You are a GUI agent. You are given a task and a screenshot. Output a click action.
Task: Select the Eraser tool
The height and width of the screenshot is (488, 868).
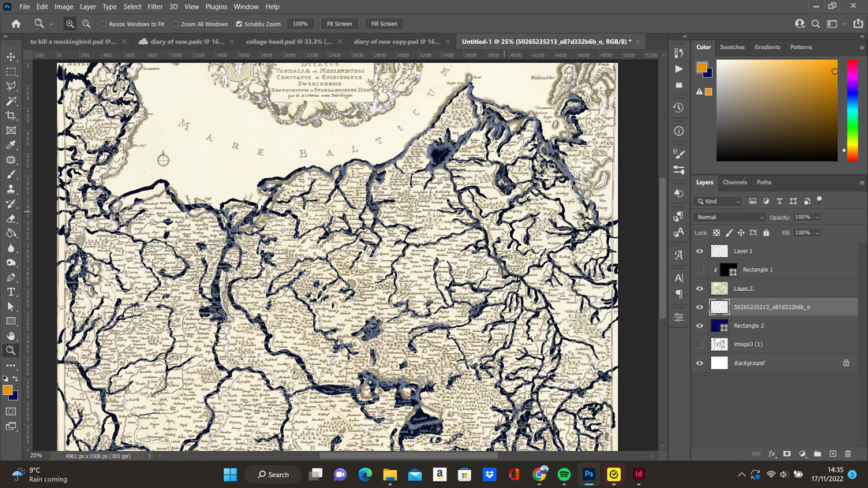pyautogui.click(x=10, y=218)
